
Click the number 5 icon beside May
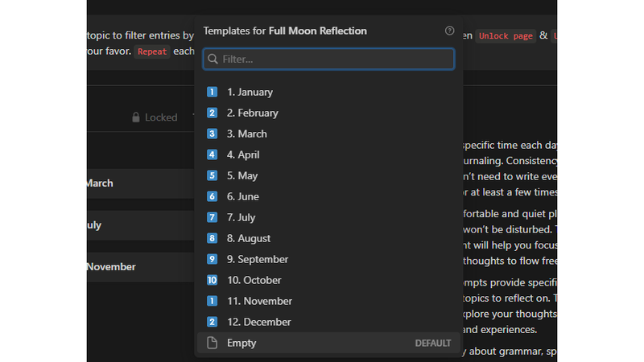tap(212, 175)
